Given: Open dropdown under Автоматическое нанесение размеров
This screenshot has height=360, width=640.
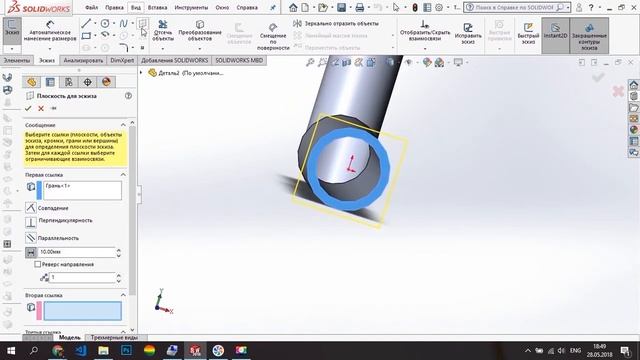Looking at the screenshot, I should pyautogui.click(x=50, y=49).
